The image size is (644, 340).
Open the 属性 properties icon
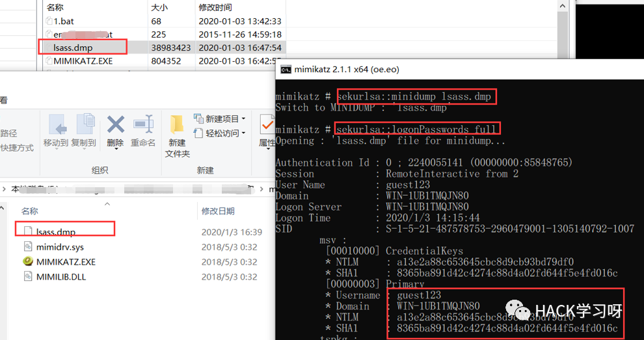pyautogui.click(x=267, y=124)
